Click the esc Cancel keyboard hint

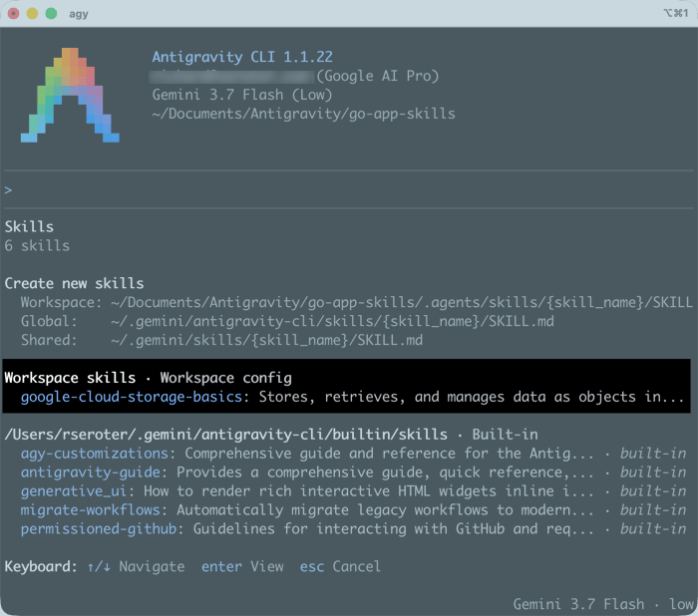(x=340, y=566)
